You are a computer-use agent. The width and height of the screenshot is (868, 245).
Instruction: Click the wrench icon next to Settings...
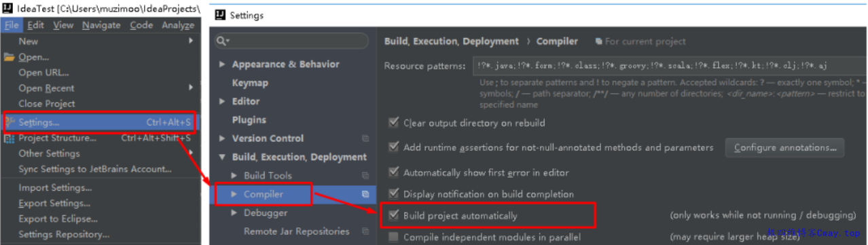click(10, 123)
